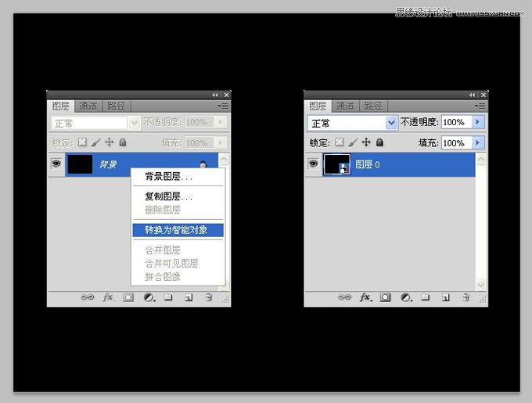Viewport: 532px width, 403px height.
Task: Click fx layer style icon in left panel
Action: (108, 297)
